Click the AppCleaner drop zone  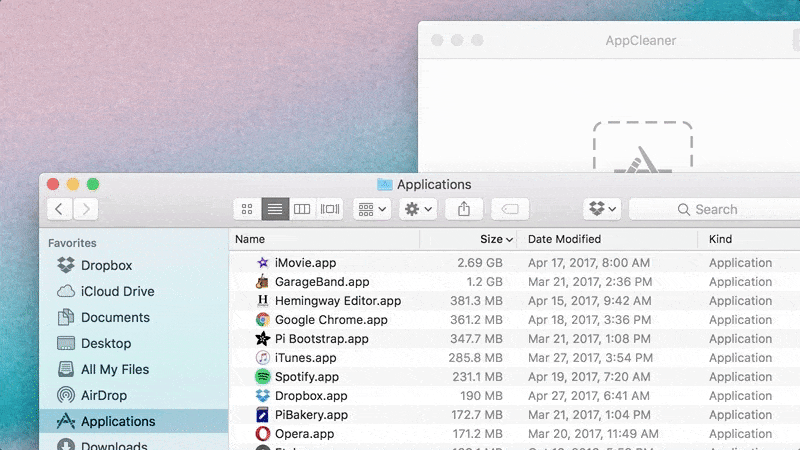[x=642, y=148]
